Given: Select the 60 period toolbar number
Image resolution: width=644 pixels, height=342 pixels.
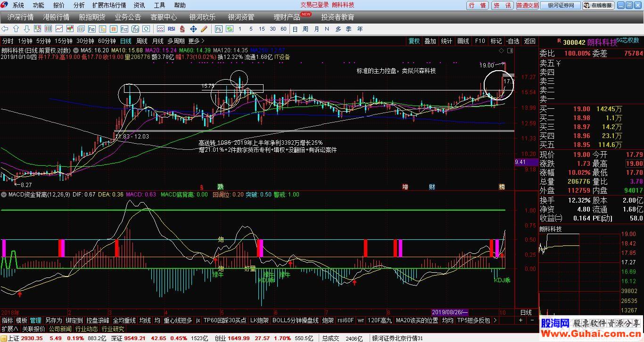Looking at the screenshot, I should [x=283, y=29].
